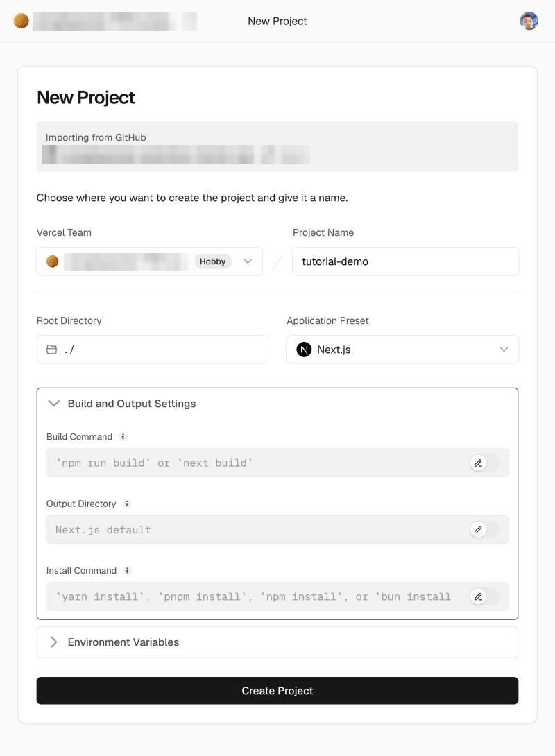Click the Hobby plan badge

tap(213, 261)
